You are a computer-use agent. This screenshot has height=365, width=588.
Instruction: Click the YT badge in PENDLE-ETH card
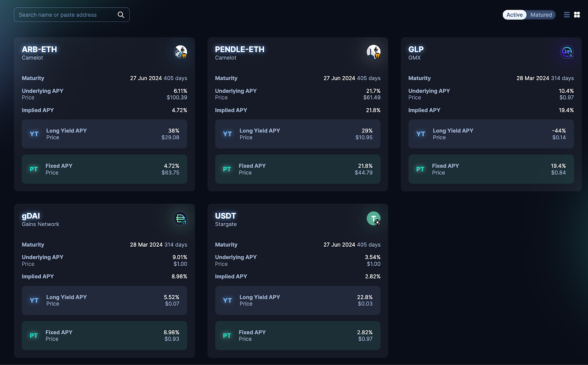coord(227,134)
